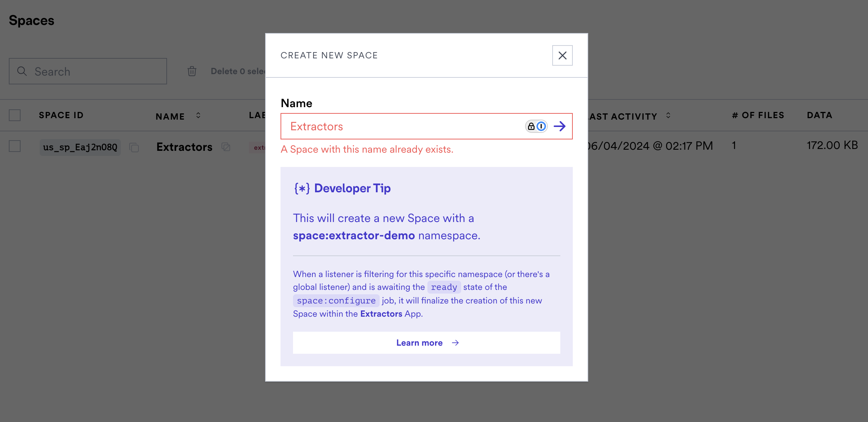Click arrow icon next to Learn more

click(x=455, y=343)
